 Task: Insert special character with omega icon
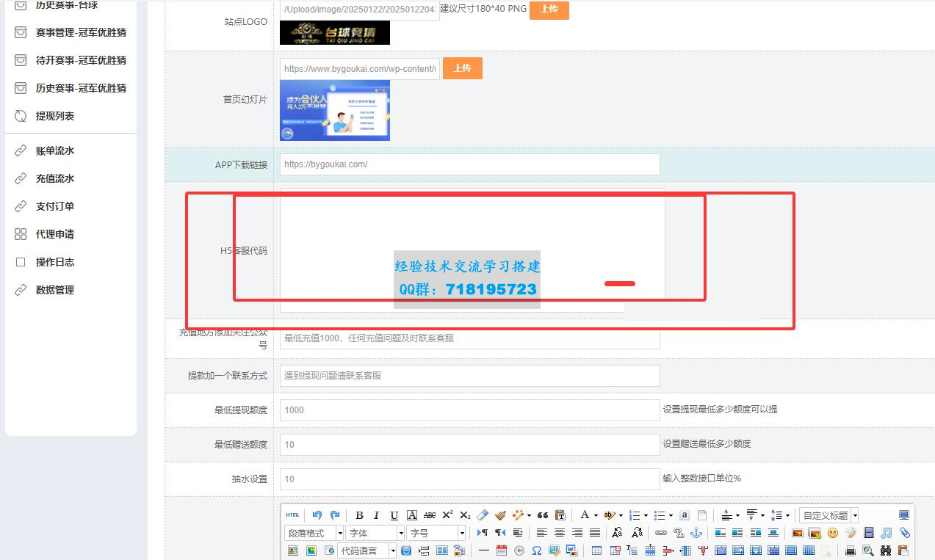coord(537,550)
